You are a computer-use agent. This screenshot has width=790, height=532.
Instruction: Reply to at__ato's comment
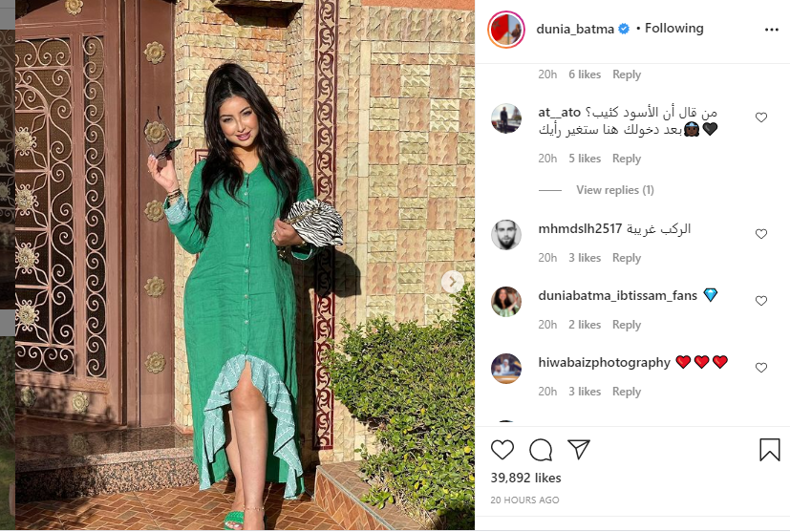627,159
